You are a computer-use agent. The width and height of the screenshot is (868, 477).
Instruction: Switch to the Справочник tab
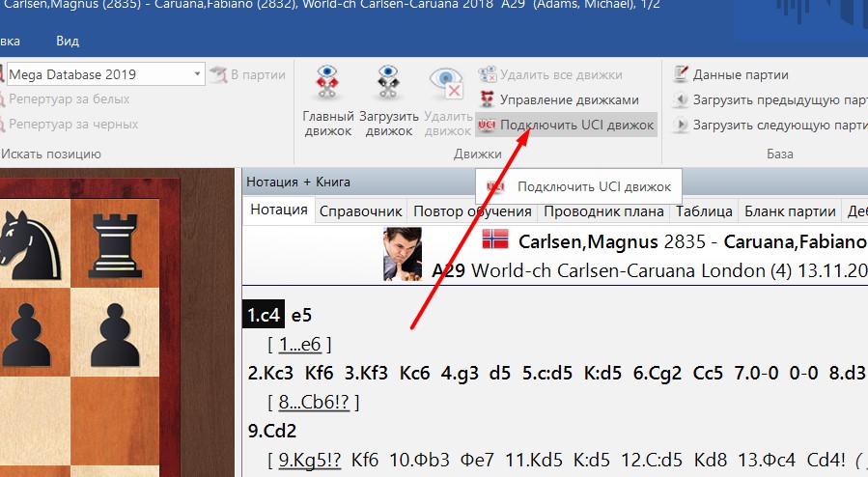(x=360, y=211)
